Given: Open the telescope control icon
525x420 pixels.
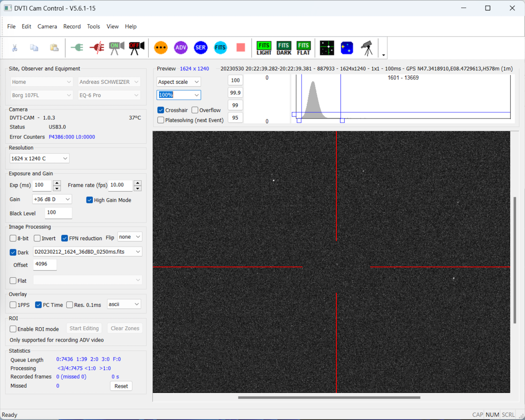Looking at the screenshot, I should pos(367,48).
